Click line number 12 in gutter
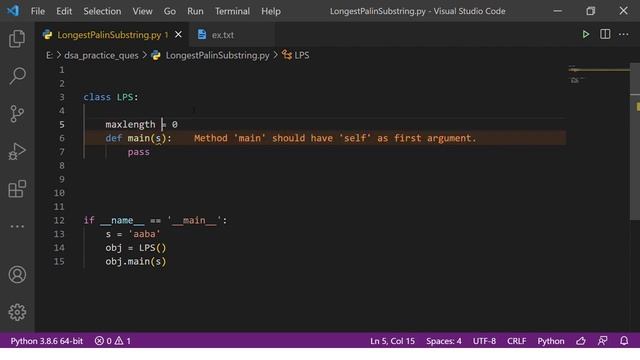 [59, 220]
